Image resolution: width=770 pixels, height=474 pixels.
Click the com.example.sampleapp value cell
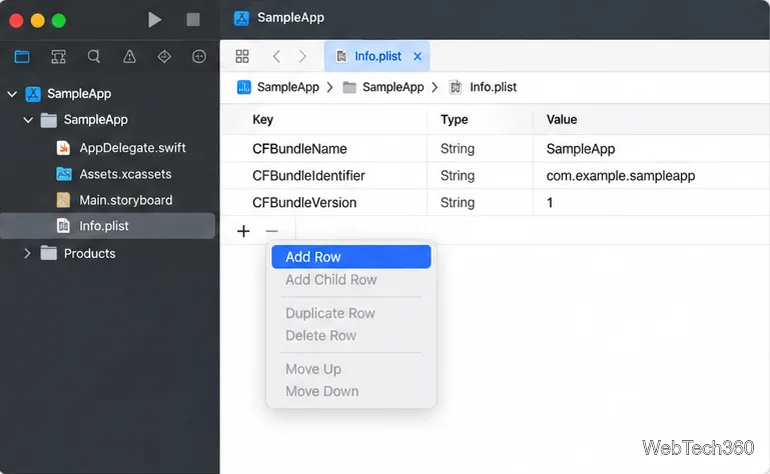pyautogui.click(x=651, y=176)
